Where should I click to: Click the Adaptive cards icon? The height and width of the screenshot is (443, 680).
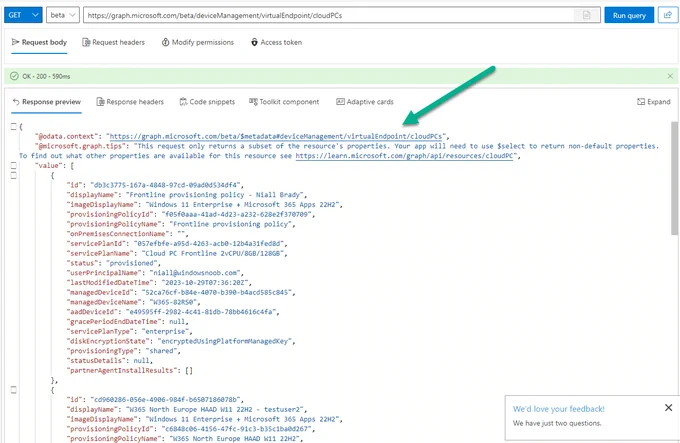(340, 102)
